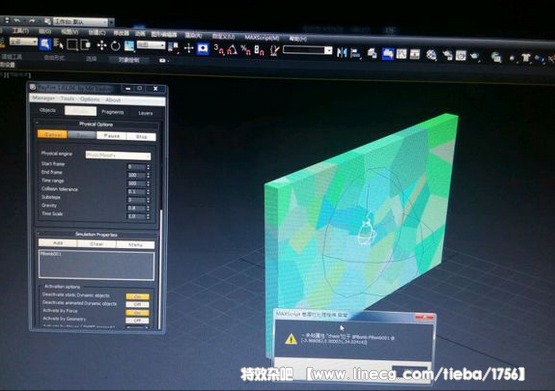Image resolution: width=555 pixels, height=391 pixels.
Task: Click the Pause simulation button
Action: click(x=111, y=136)
